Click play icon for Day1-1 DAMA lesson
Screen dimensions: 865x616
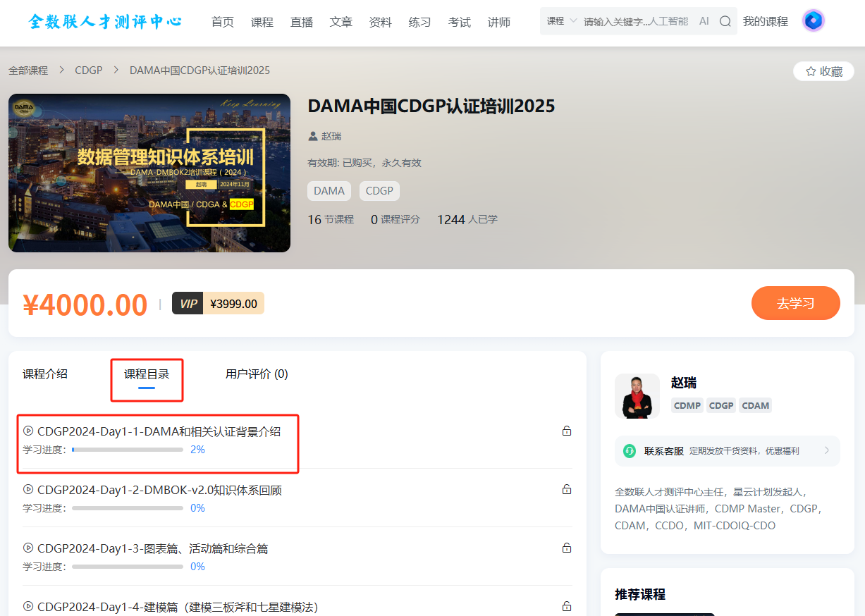point(28,431)
